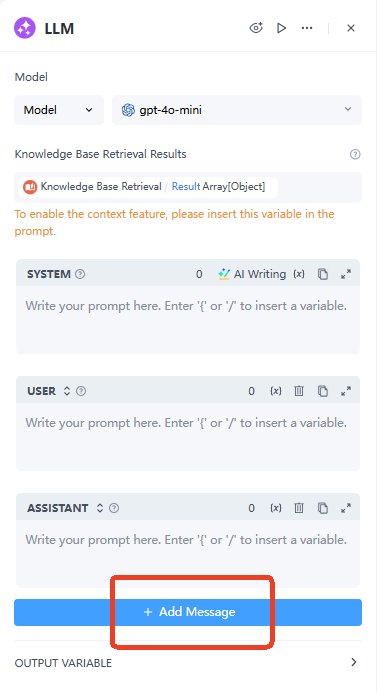This screenshot has width=377, height=692.
Task: Click into the SYSTEM prompt text area
Action: [x=188, y=320]
